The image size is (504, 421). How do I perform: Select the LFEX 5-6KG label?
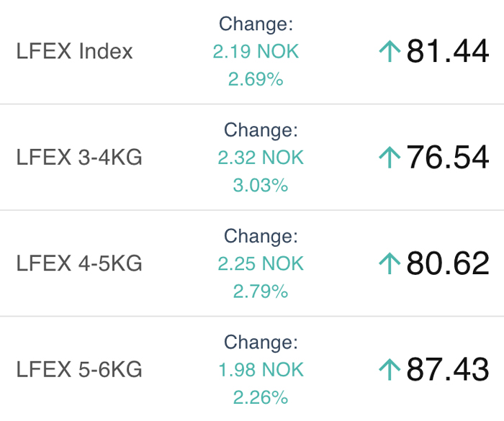[79, 369]
